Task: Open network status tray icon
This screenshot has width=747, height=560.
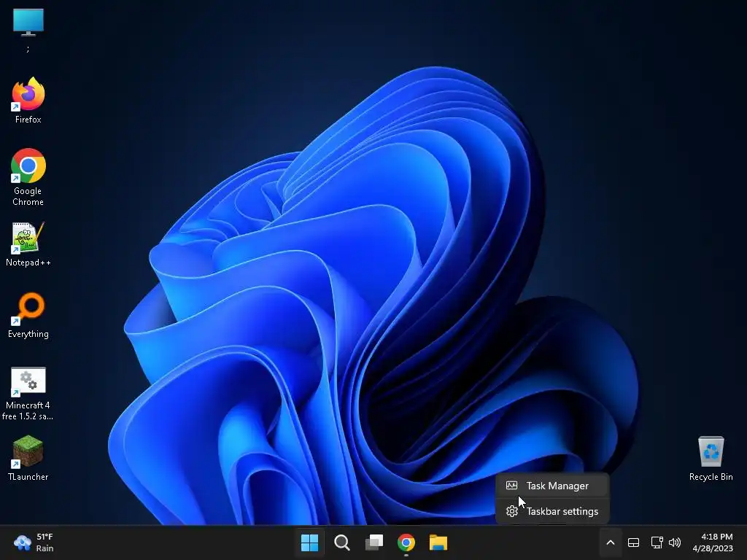Action: tap(657, 542)
